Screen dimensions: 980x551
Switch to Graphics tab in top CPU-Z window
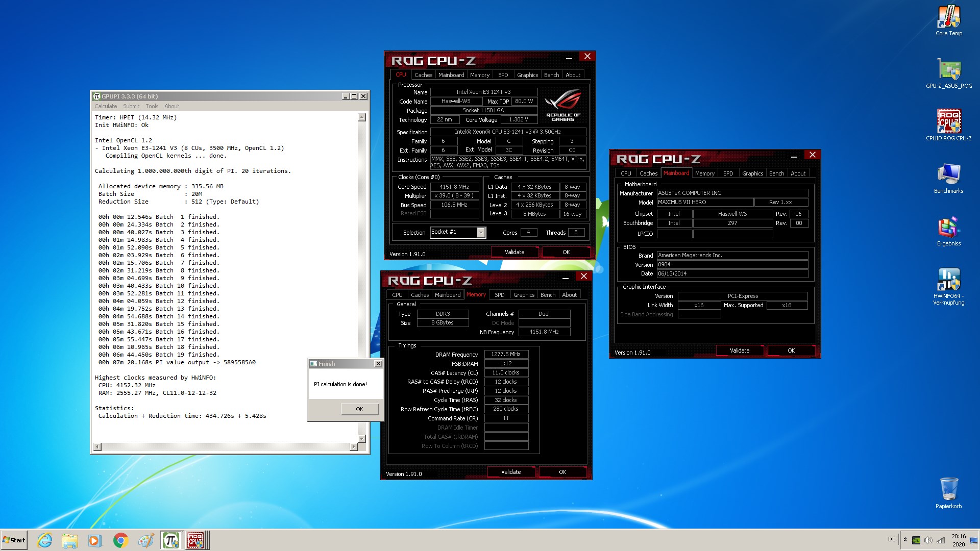[527, 75]
